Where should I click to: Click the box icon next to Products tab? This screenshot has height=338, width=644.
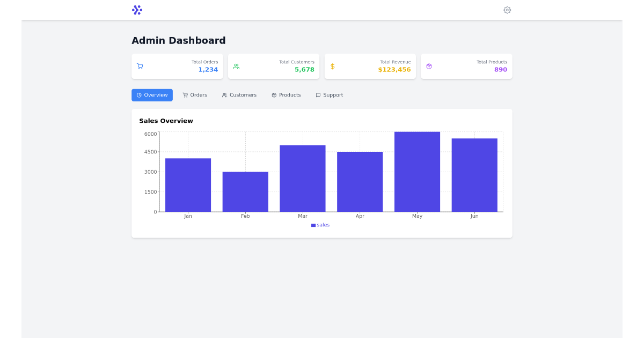[274, 95]
